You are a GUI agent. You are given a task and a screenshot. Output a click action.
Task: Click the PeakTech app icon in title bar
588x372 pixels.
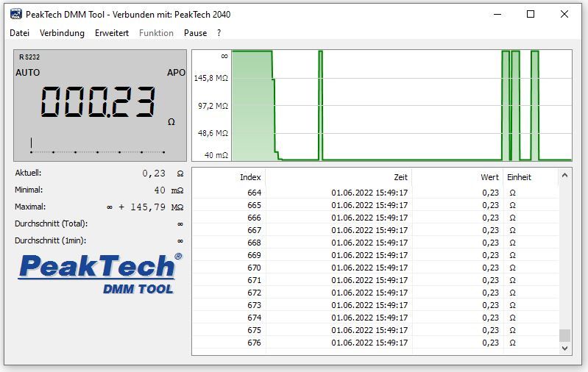[15, 14]
